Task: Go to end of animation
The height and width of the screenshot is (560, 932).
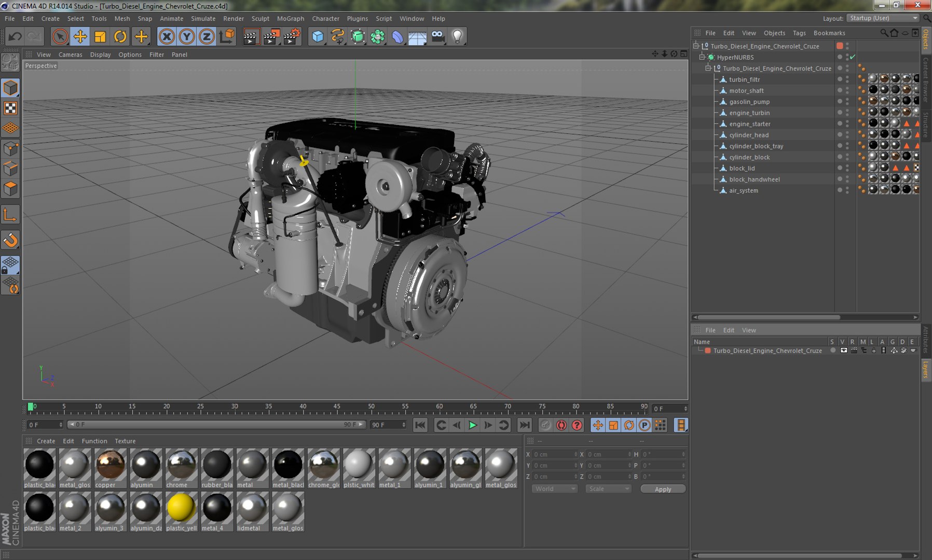Action: point(525,425)
